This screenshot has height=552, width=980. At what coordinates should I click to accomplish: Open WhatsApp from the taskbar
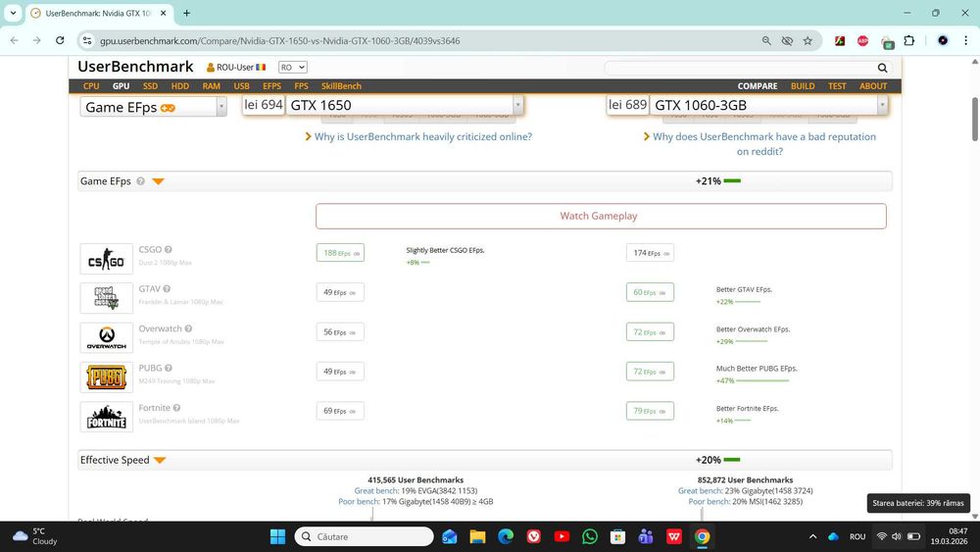point(589,536)
